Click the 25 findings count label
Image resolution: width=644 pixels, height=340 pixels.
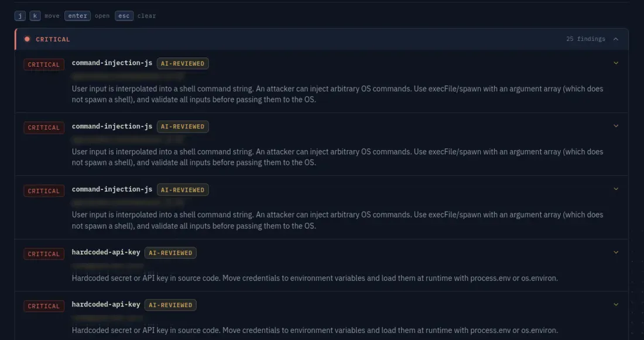585,39
